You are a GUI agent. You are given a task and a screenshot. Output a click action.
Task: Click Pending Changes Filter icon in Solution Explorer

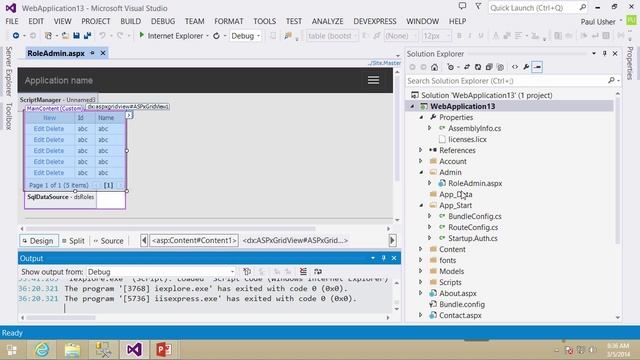point(450,67)
